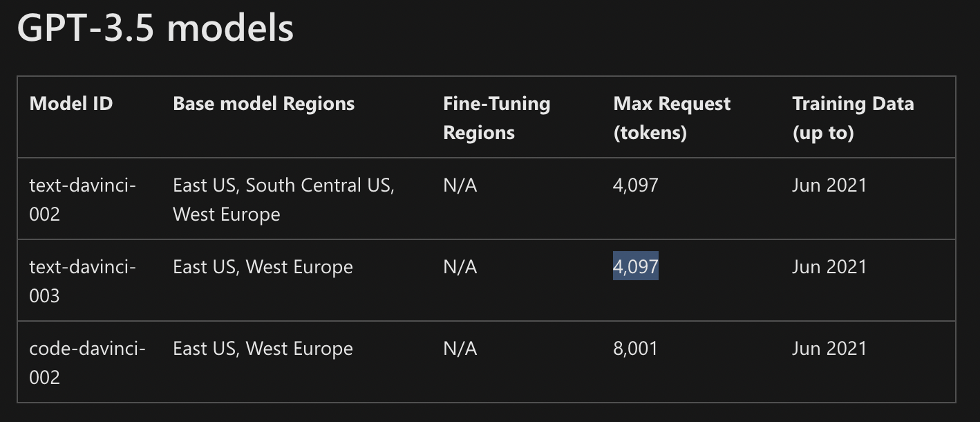The height and width of the screenshot is (422, 980).
Task: Click Jun 2021 in the text-davinci-002 row
Action: pos(829,185)
